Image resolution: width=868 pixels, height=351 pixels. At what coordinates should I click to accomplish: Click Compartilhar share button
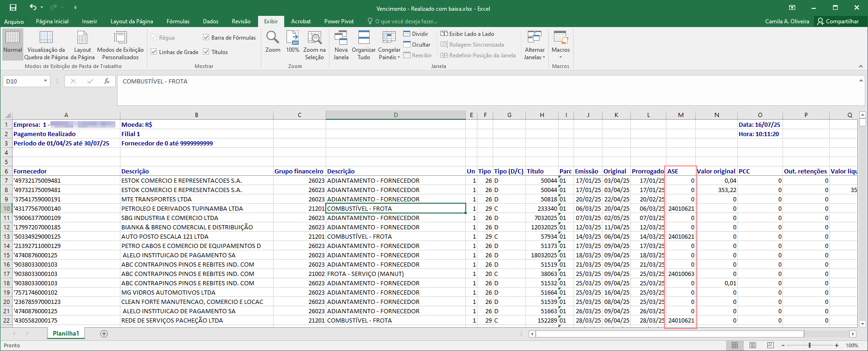[x=838, y=21]
